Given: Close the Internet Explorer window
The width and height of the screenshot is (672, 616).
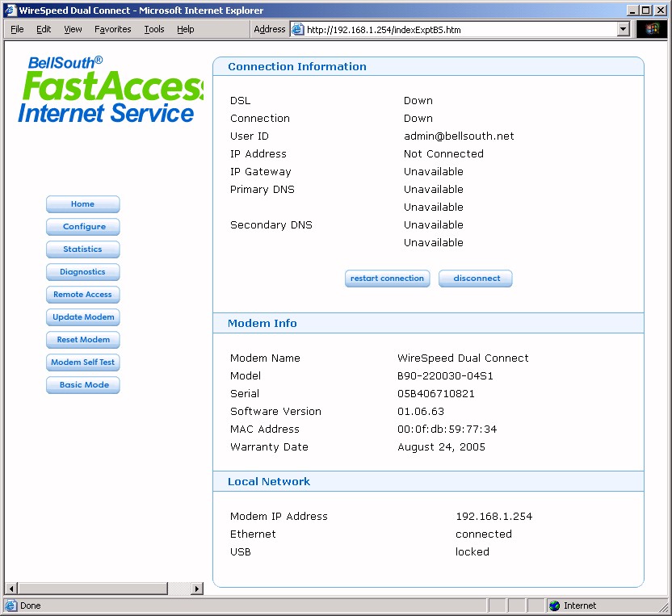Looking at the screenshot, I should pyautogui.click(x=661, y=10).
